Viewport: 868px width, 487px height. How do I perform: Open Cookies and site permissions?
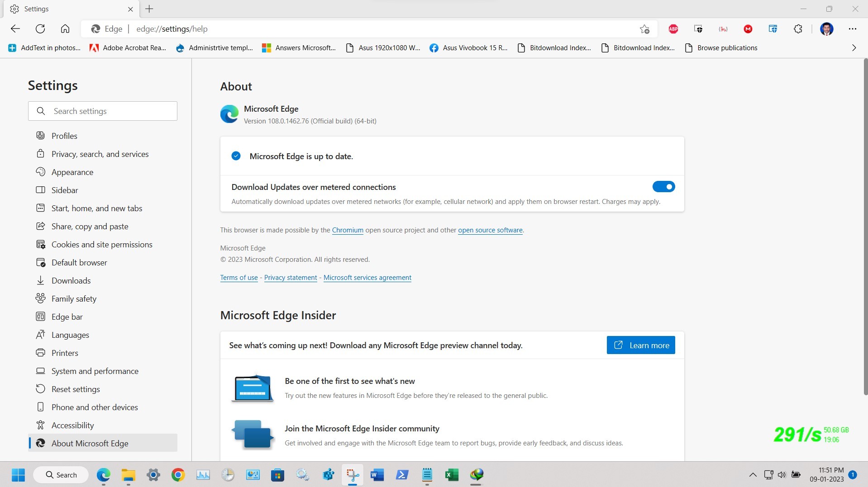pos(103,244)
